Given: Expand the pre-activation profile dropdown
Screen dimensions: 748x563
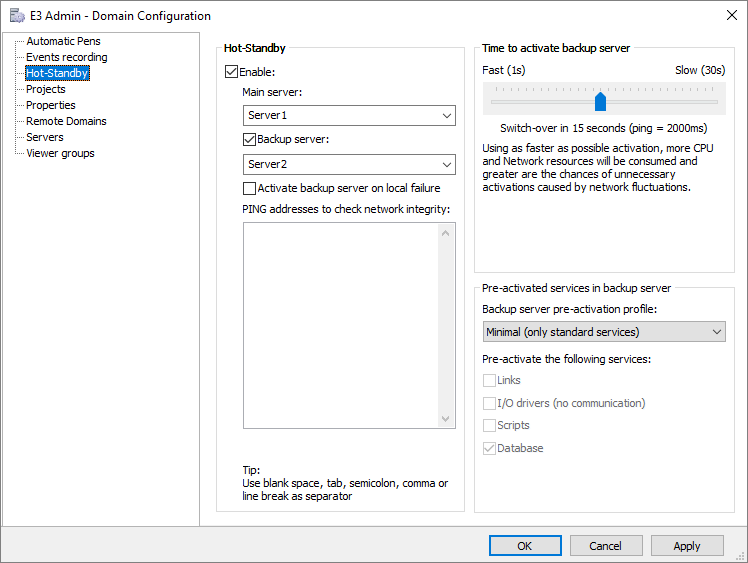Looking at the screenshot, I should click(x=603, y=332).
